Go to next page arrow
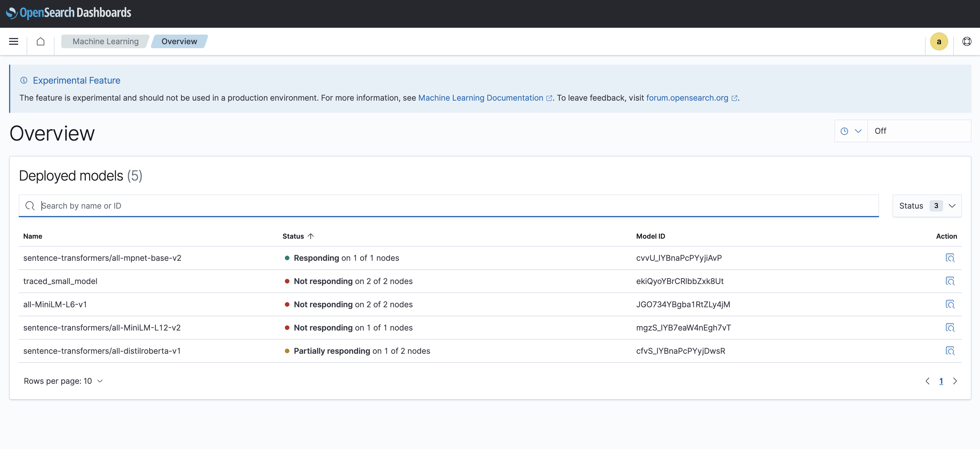The height and width of the screenshot is (449, 980). click(954, 381)
